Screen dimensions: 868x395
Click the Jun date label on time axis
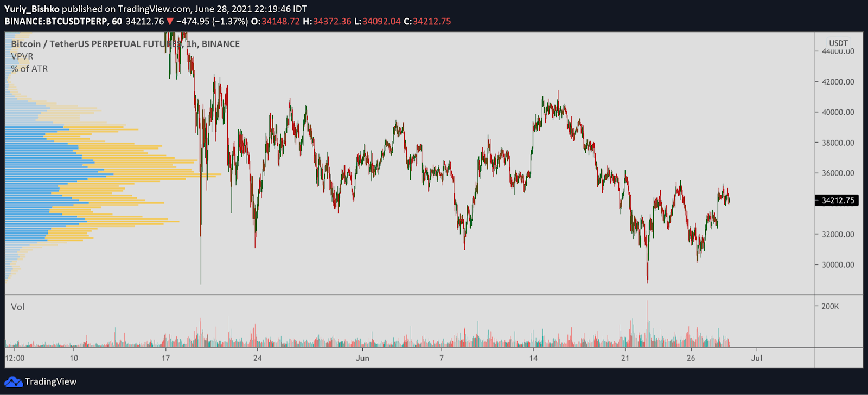pos(362,358)
